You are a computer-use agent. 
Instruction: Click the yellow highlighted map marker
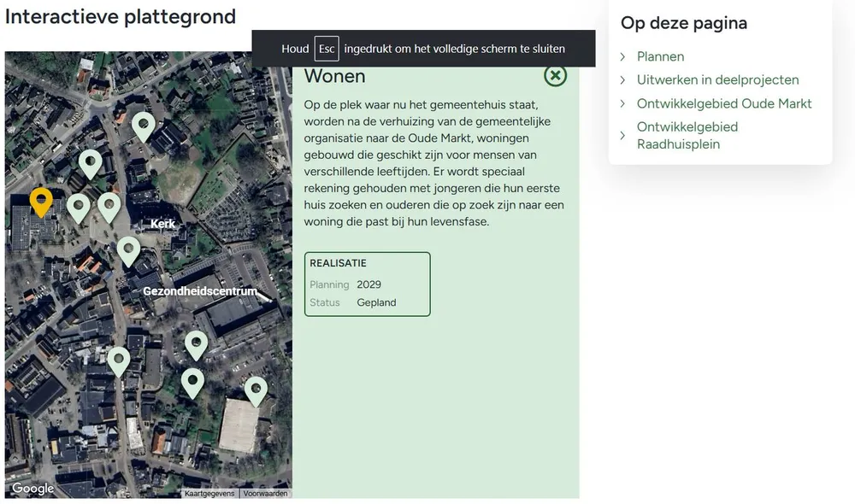point(41,202)
